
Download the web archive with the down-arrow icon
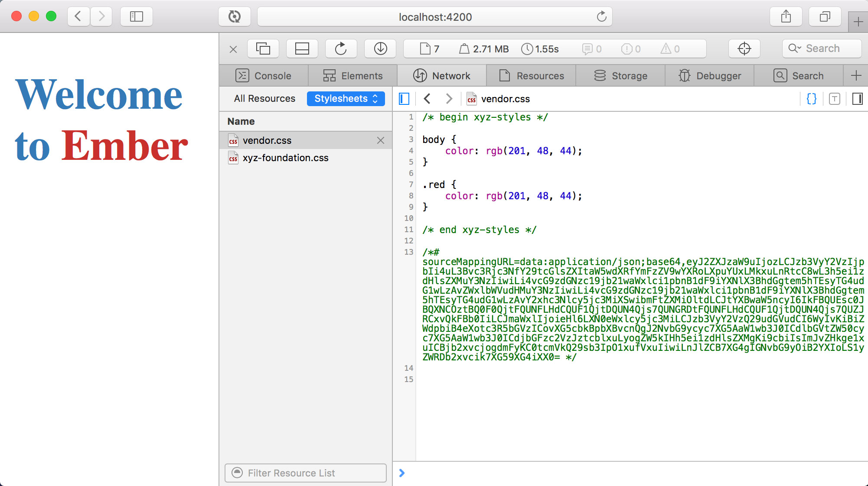[380, 49]
